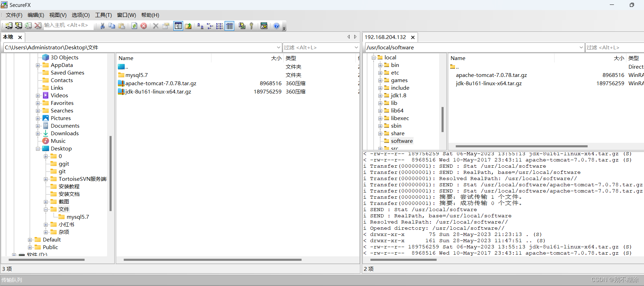The image size is (644, 286).
Task: Click the Copy toolbar icon
Action: click(112, 26)
